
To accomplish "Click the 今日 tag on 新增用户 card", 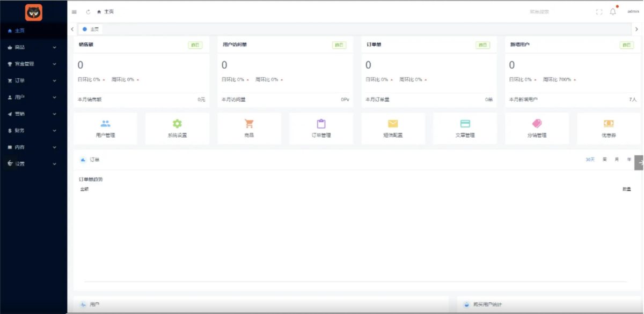I will pyautogui.click(x=627, y=45).
